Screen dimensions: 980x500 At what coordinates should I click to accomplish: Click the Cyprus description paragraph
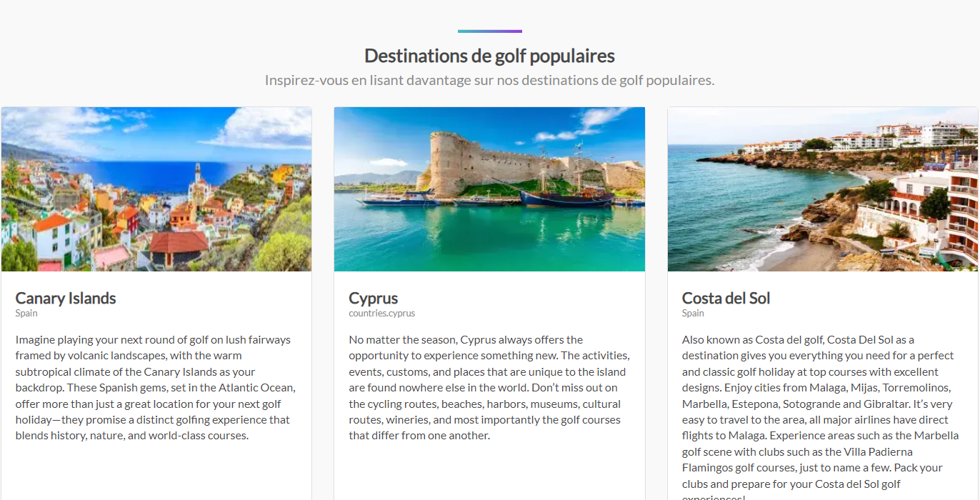click(489, 387)
